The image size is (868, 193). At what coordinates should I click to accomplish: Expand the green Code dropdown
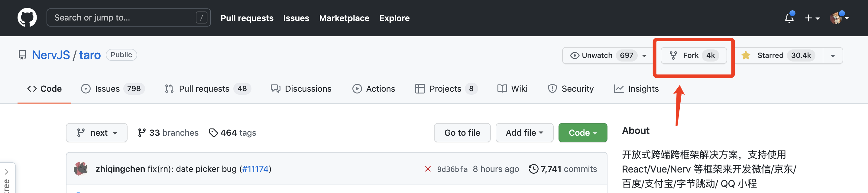pos(582,133)
